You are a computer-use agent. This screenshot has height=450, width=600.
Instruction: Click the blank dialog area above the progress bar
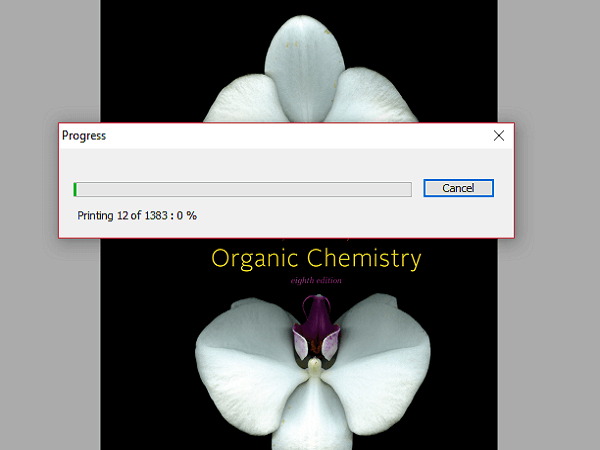(x=250, y=163)
